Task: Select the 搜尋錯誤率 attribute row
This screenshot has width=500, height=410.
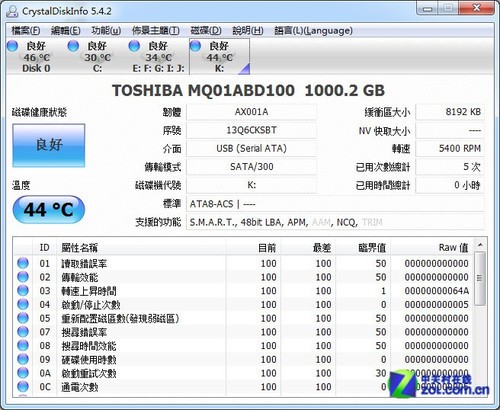Action: tap(244, 332)
